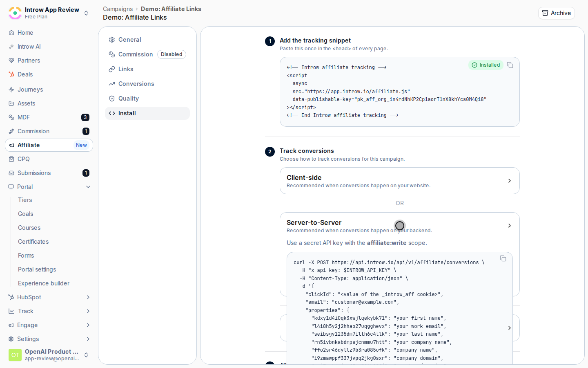Viewport: 588px width, 368px height.
Task: Open the Conversions tab
Action: point(147,84)
